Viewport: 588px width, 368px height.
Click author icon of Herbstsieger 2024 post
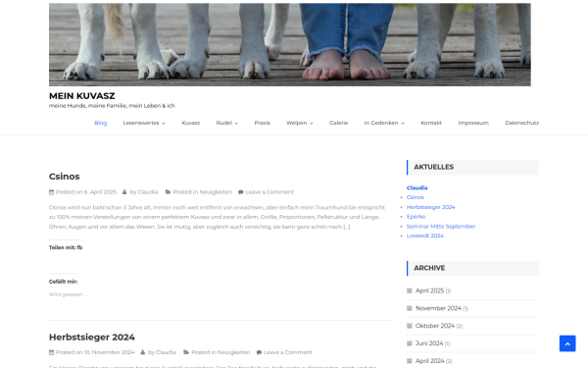point(142,352)
